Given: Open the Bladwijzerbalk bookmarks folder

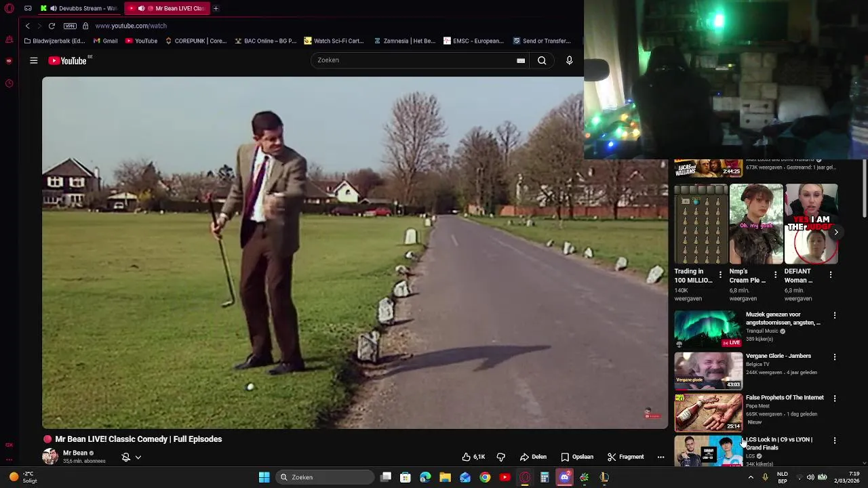Looking at the screenshot, I should tap(54, 41).
